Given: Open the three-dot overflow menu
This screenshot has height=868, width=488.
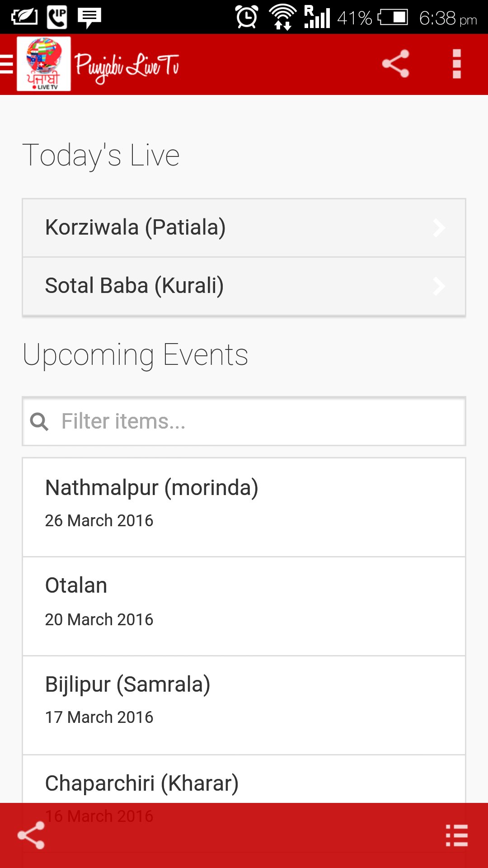Looking at the screenshot, I should tap(456, 64).
